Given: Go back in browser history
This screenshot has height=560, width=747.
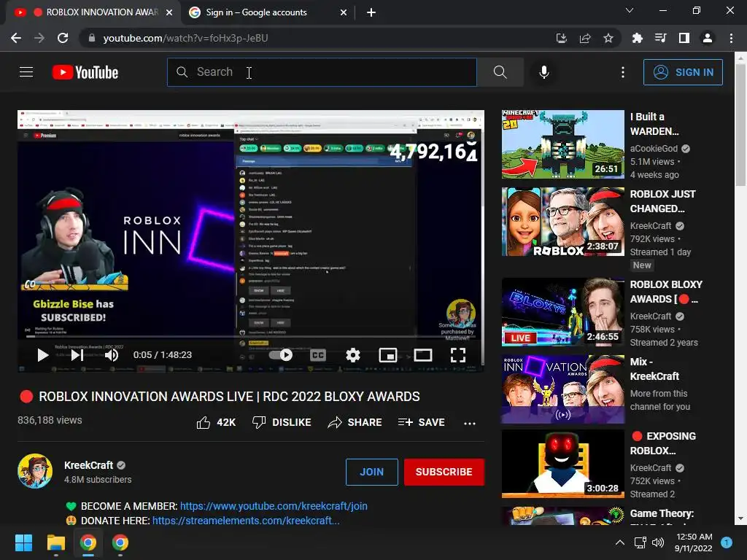Looking at the screenshot, I should (x=16, y=38).
